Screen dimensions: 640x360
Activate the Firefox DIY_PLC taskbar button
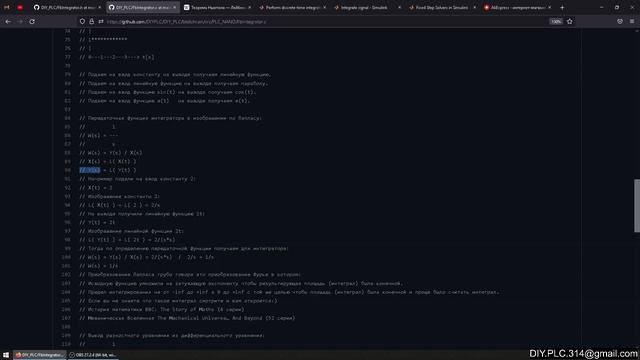39,355
